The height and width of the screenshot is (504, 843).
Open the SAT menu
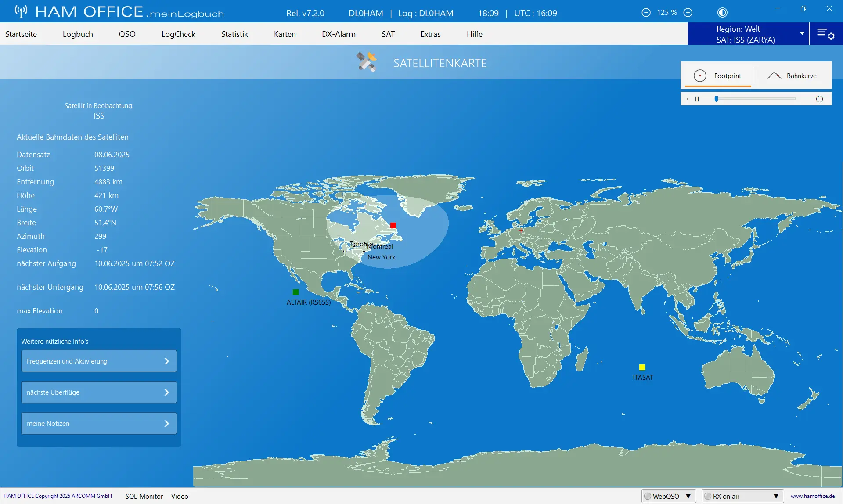pos(388,34)
